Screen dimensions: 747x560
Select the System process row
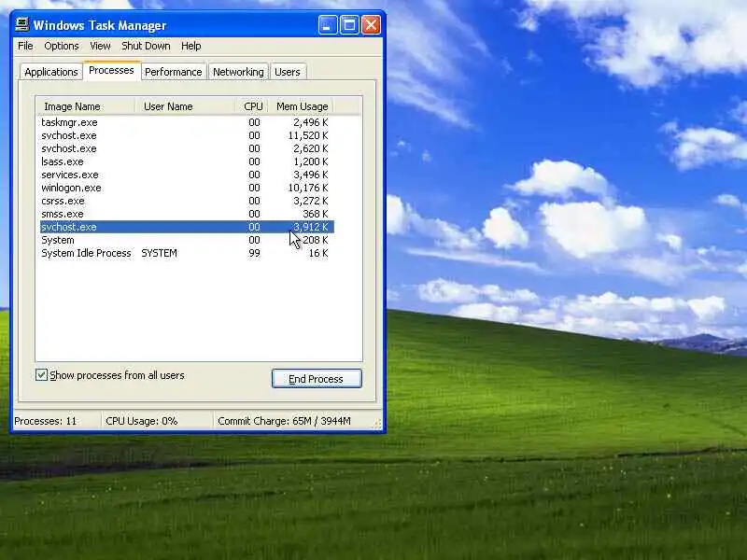tap(187, 240)
